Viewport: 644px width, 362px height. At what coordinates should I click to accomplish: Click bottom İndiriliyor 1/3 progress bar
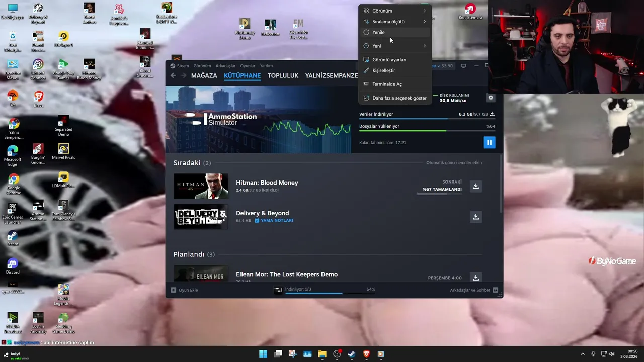330,293
